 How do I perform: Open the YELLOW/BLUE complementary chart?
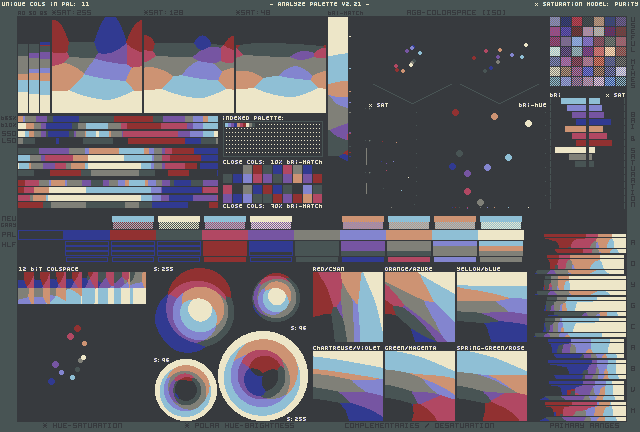click(x=492, y=307)
